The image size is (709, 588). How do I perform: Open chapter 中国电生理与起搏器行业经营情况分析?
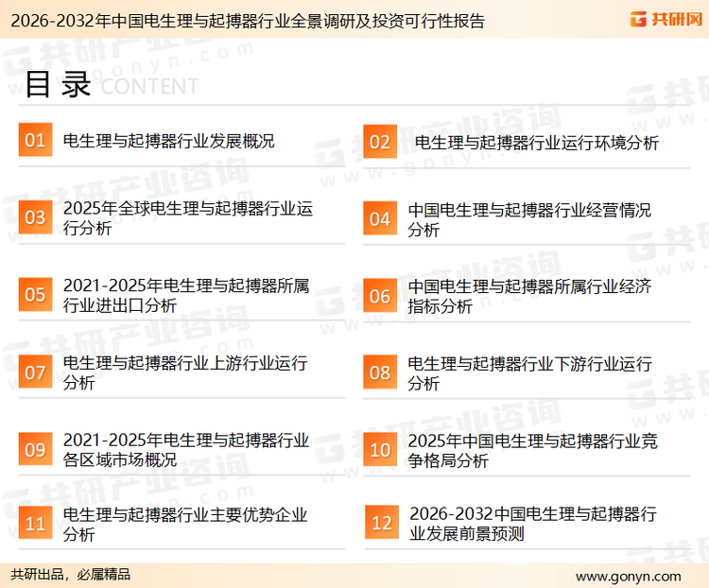529,220
